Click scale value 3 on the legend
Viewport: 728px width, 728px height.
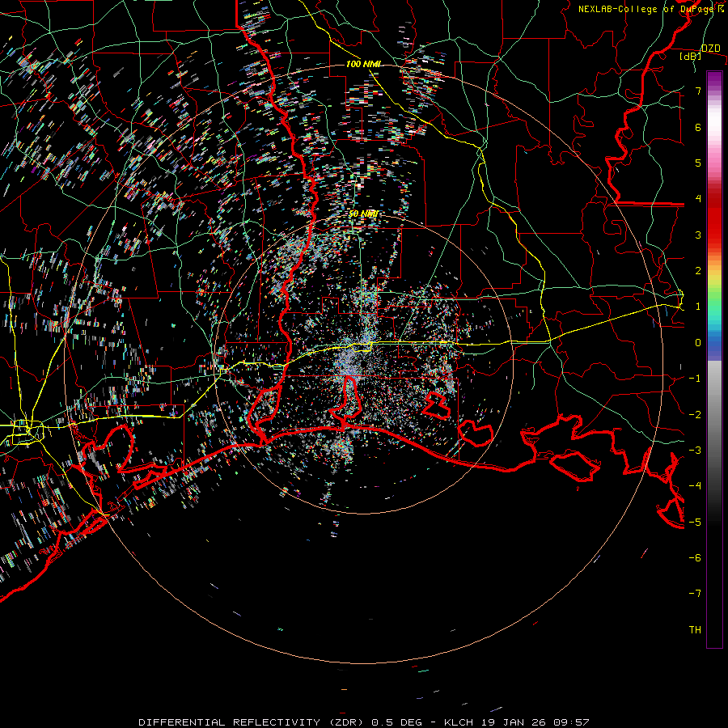pyautogui.click(x=698, y=235)
